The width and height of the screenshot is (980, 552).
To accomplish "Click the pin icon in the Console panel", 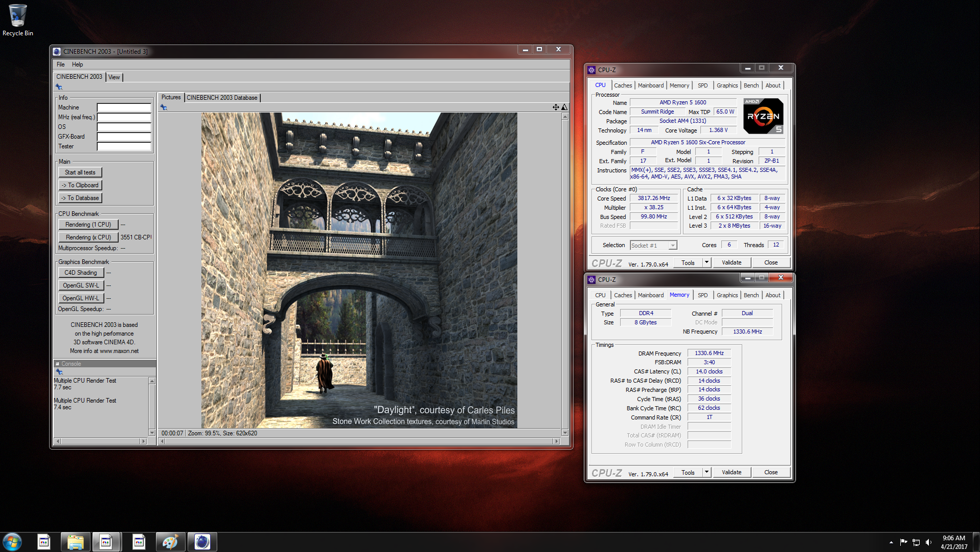I will [x=59, y=372].
